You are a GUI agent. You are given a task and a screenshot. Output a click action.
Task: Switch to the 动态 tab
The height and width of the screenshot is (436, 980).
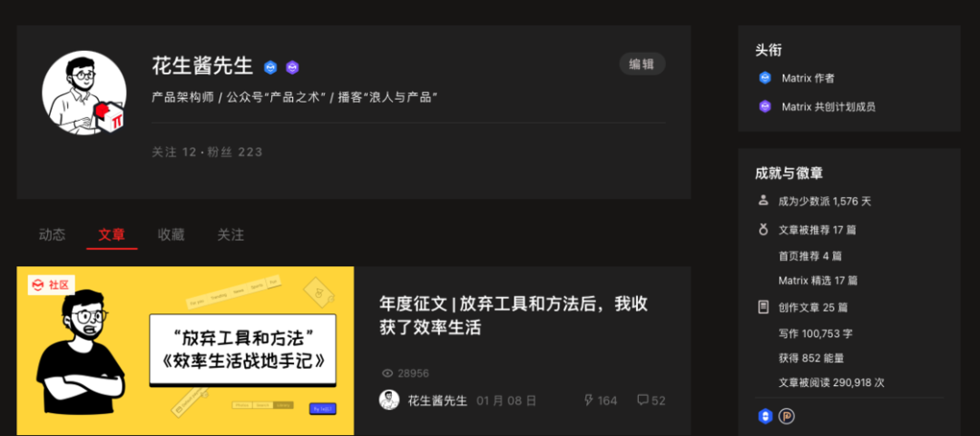[x=52, y=235]
